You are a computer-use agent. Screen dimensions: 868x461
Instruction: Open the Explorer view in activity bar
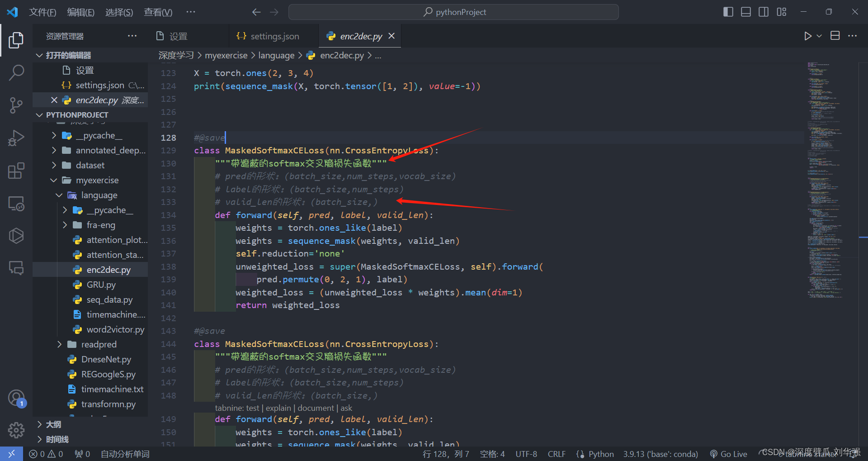click(16, 40)
